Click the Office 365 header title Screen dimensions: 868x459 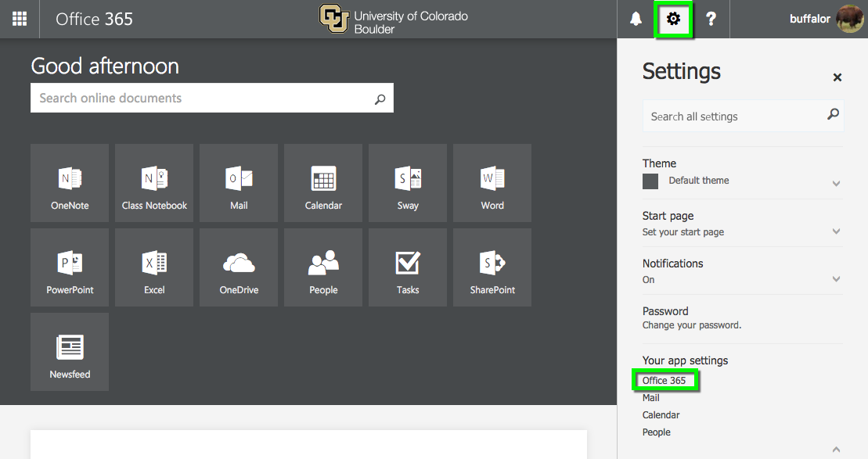94,19
